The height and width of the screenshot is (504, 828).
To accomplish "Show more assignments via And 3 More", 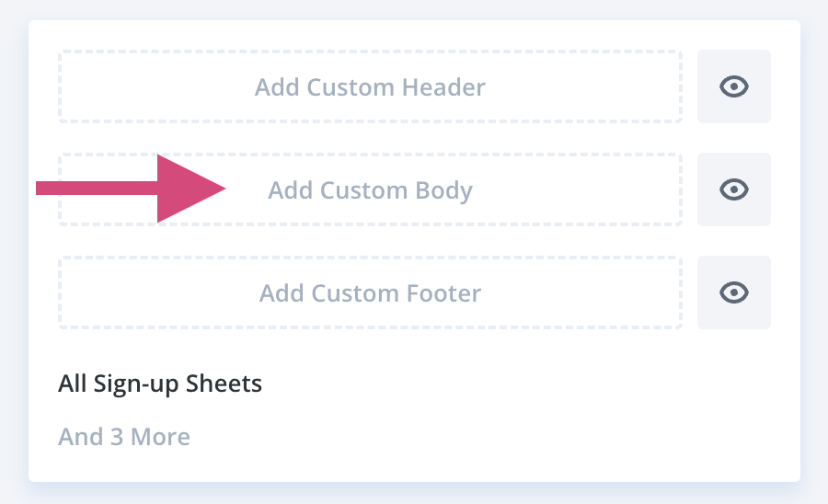I will coord(124,437).
